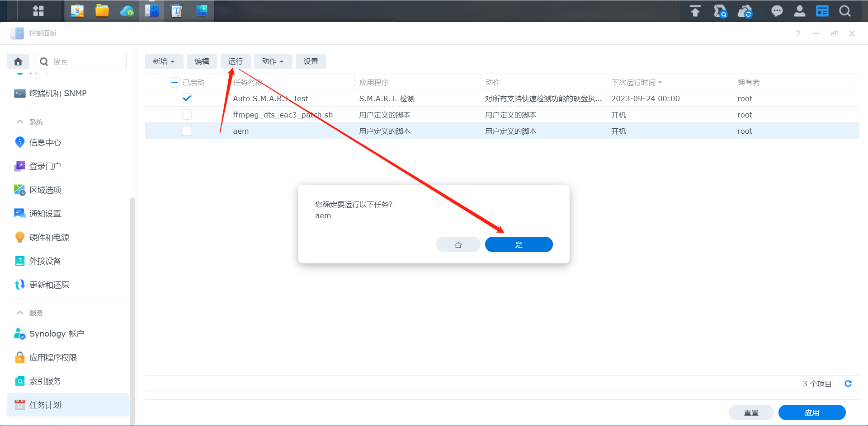Click the sidebar vertical scrollbar
The height and width of the screenshot is (426, 868).
click(x=132, y=311)
